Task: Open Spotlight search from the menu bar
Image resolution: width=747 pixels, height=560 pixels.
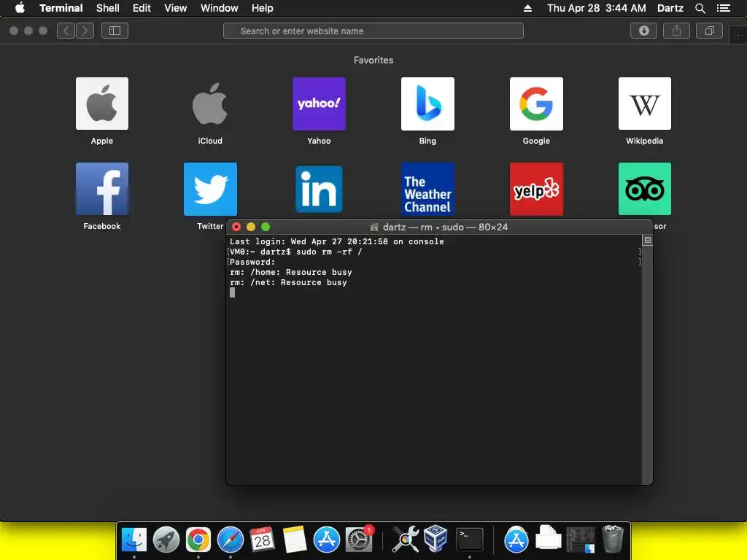Action: (700, 8)
